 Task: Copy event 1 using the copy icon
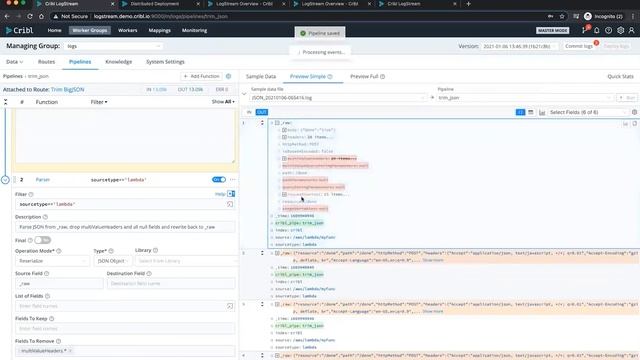(634, 123)
